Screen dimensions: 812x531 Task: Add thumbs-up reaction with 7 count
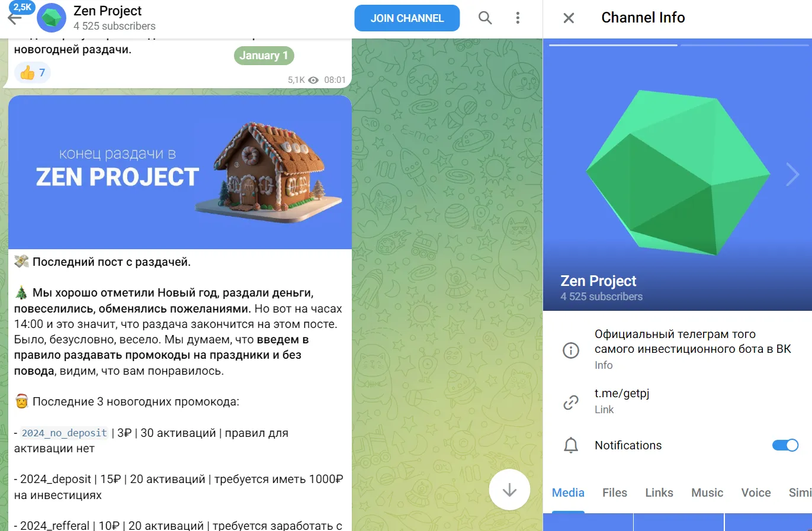[x=33, y=73]
